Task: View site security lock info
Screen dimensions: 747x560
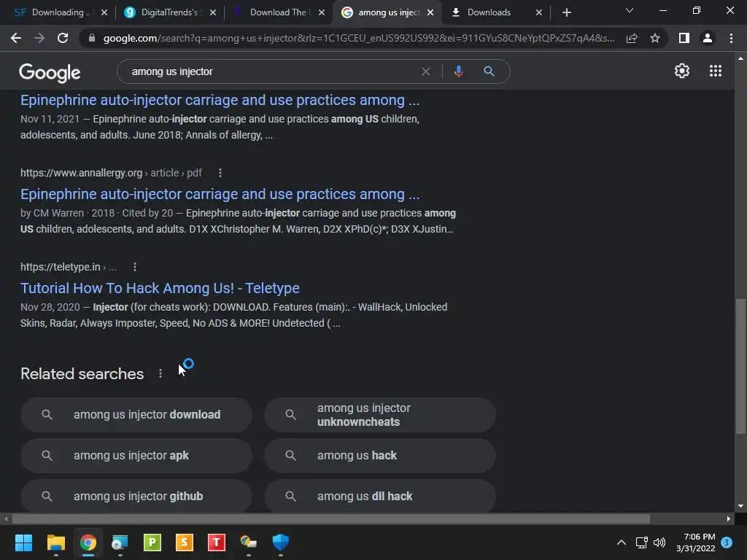Action: click(92, 38)
